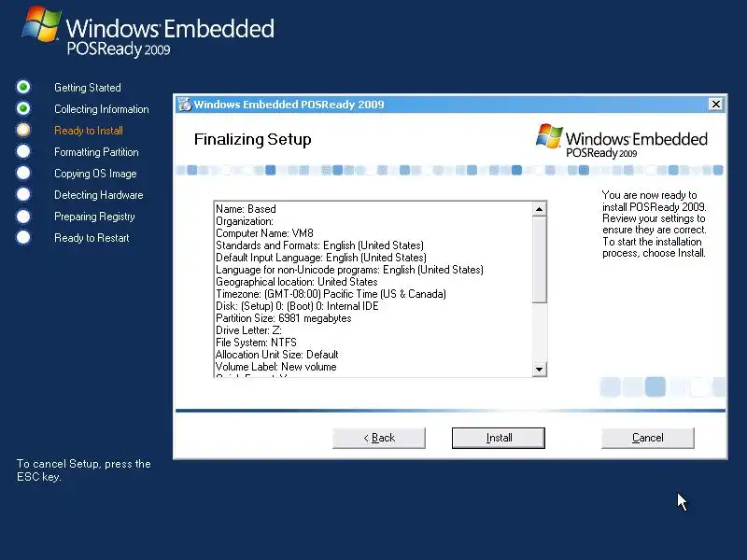This screenshot has width=747, height=560.
Task: Click the Finalizing Setup heading
Action: click(x=252, y=139)
